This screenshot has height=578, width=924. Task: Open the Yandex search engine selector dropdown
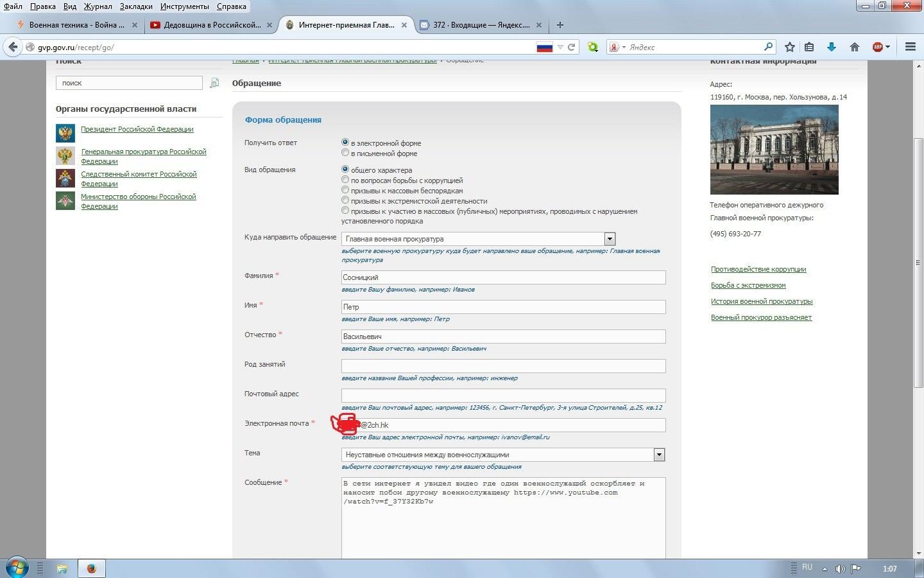point(617,47)
